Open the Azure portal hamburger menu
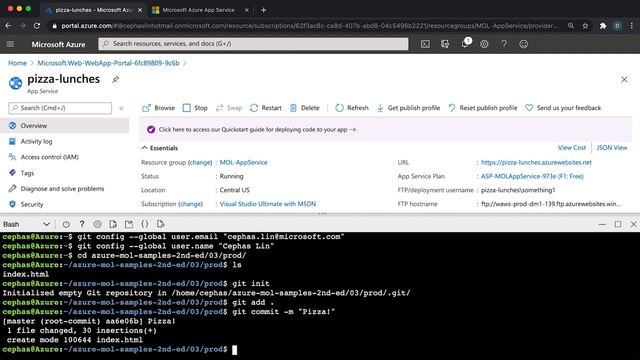This screenshot has height=360, width=640. 10,44
